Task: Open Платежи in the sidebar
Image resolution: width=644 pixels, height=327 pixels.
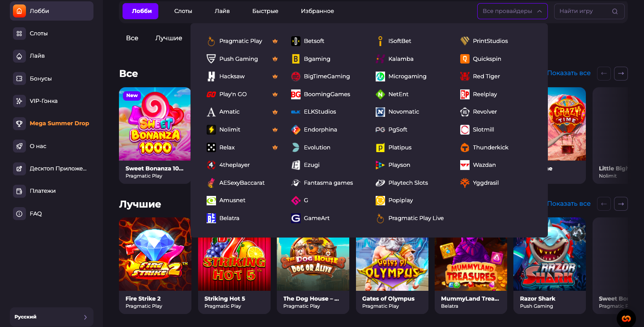Action: pyautogui.click(x=51, y=191)
